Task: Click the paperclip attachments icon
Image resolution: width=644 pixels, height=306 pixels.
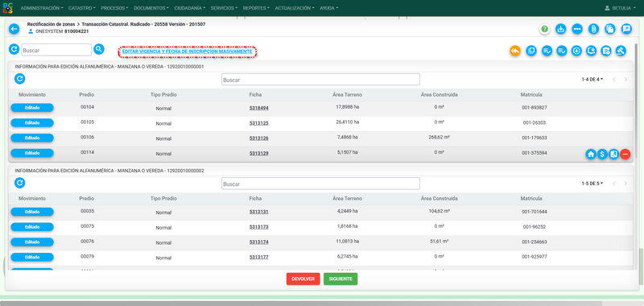Action: pyautogui.click(x=593, y=29)
